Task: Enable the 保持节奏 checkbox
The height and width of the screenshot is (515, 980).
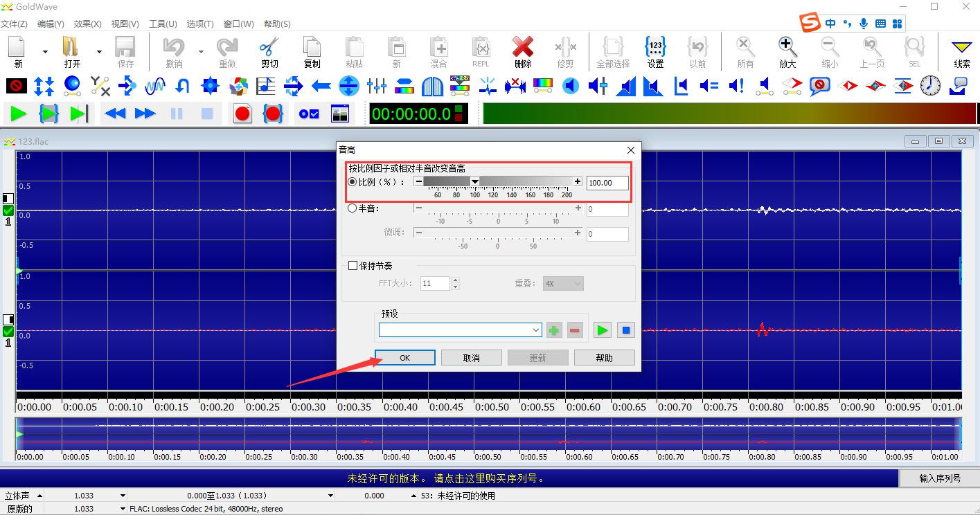Action: 352,265
